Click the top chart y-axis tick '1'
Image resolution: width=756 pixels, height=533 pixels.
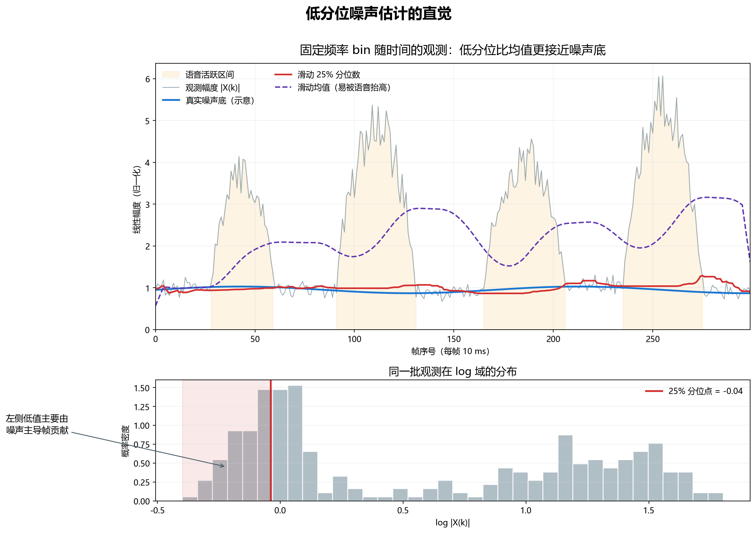(148, 288)
